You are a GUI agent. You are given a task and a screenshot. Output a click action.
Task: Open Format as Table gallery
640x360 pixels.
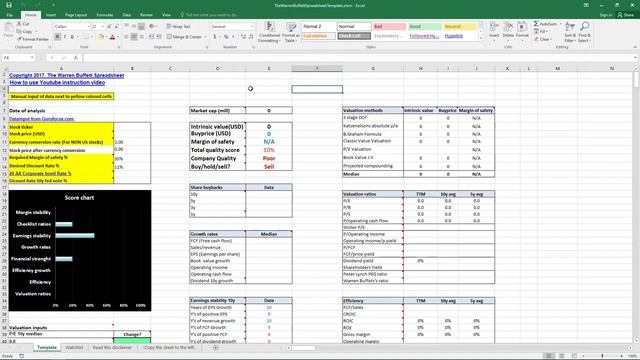[291, 32]
